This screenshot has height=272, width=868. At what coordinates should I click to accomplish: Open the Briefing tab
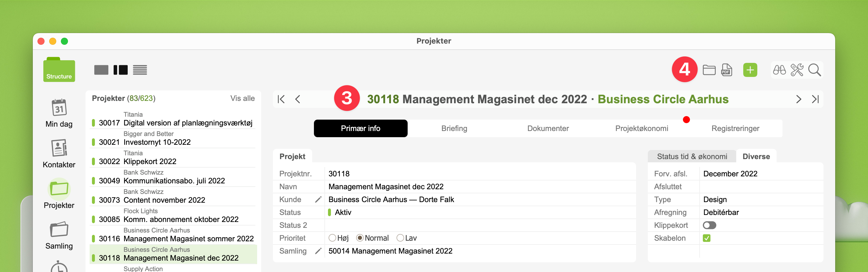pyautogui.click(x=454, y=128)
